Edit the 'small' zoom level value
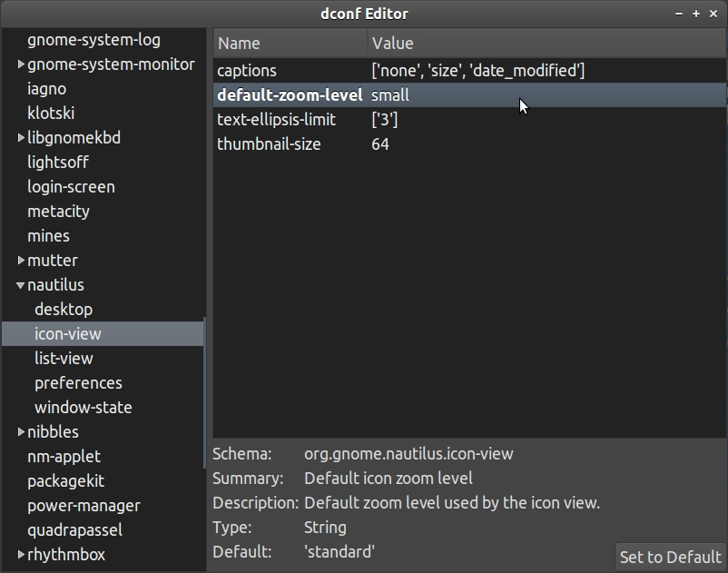Image resolution: width=728 pixels, height=573 pixels. 390,95
